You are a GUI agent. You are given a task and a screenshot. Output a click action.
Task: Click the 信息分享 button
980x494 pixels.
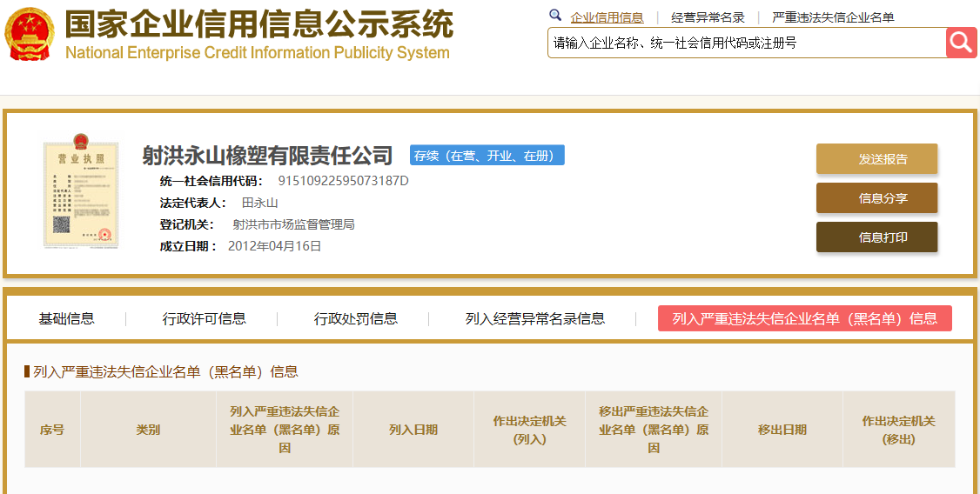pyautogui.click(x=877, y=198)
